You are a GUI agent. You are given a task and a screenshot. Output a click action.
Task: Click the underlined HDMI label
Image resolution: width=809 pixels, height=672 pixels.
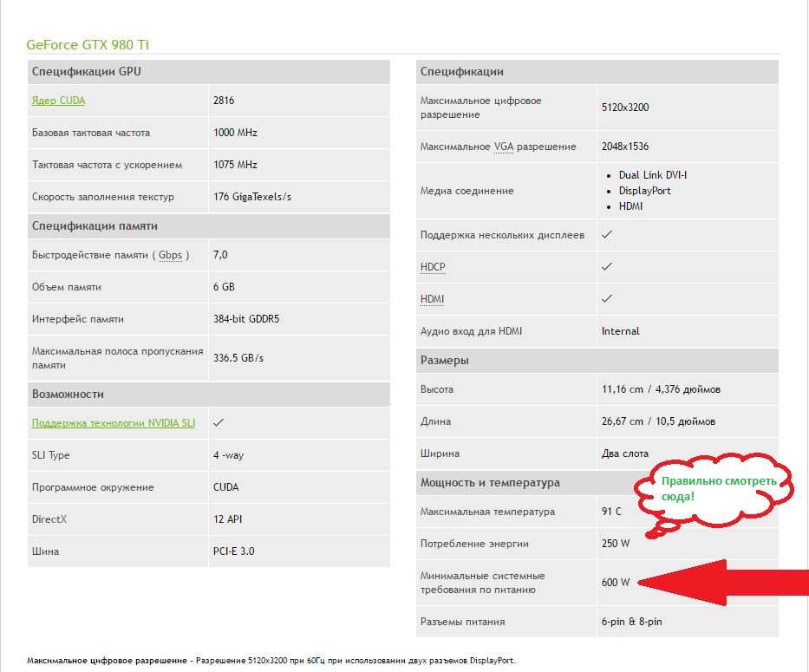(x=432, y=299)
